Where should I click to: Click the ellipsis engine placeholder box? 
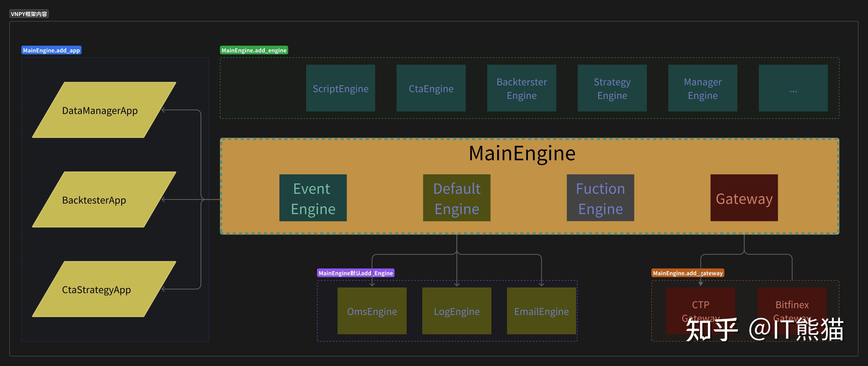pos(793,88)
